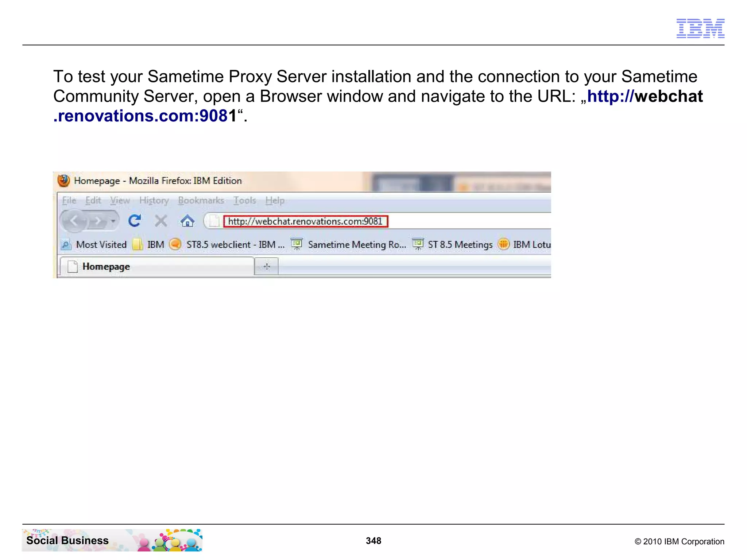The width and height of the screenshot is (747, 560).
Task: Open the File menu
Action: (x=69, y=201)
